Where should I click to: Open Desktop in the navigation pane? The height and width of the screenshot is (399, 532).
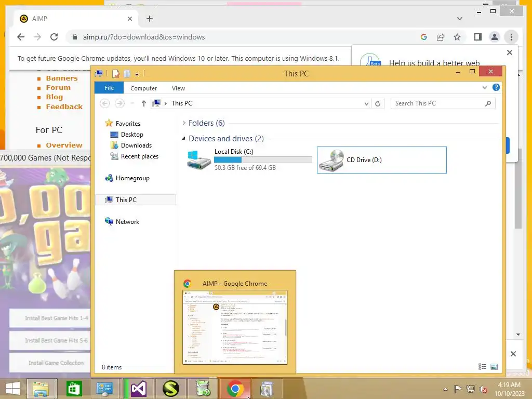pyautogui.click(x=131, y=135)
